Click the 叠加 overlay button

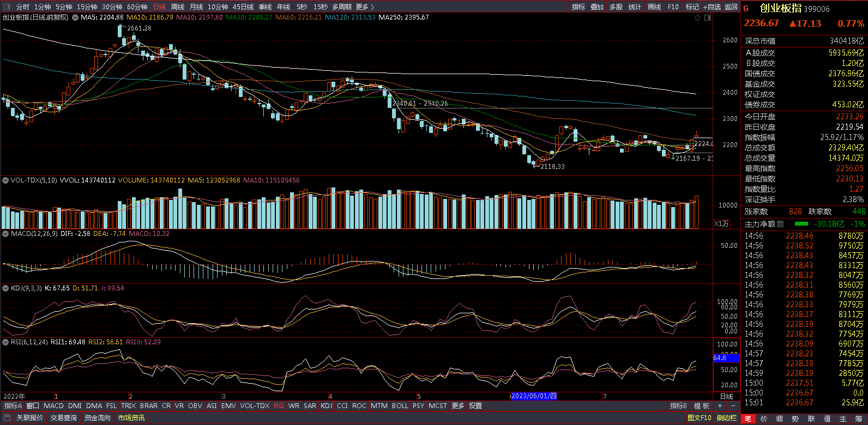597,7
